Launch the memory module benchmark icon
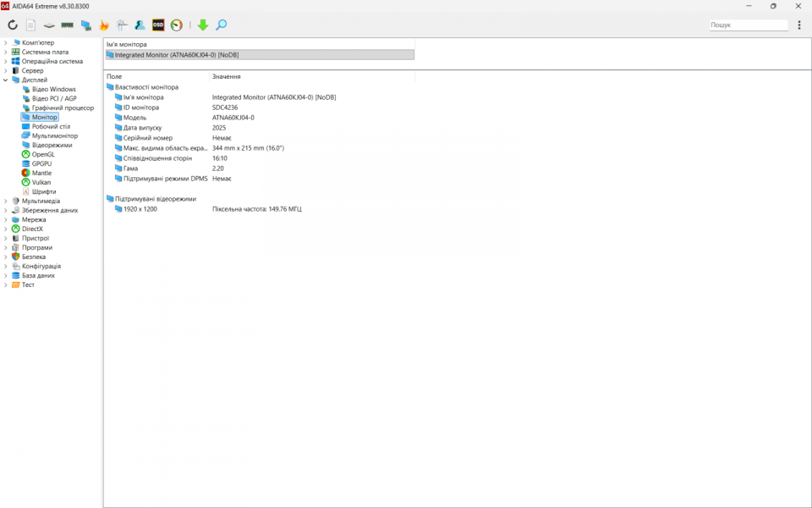The image size is (812, 508). (68, 25)
